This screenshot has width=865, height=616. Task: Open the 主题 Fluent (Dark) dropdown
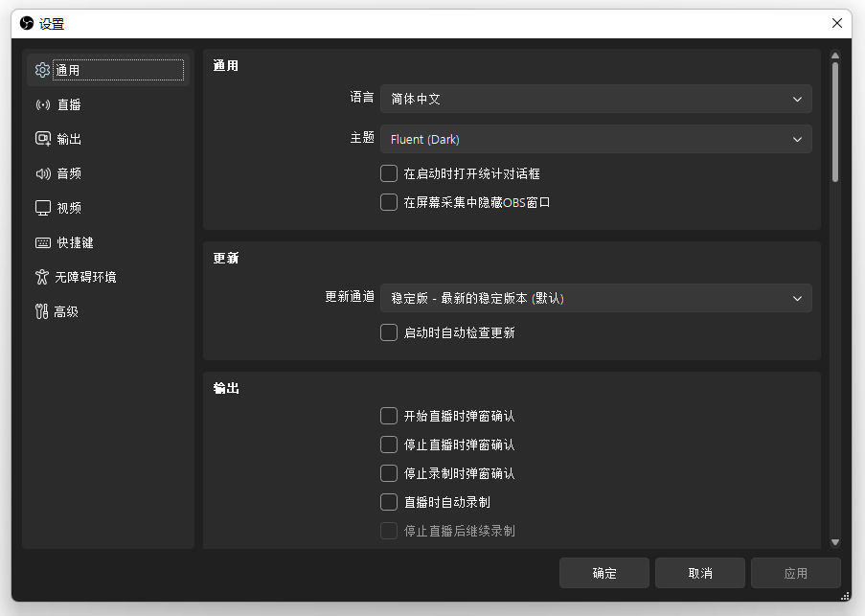coord(595,139)
